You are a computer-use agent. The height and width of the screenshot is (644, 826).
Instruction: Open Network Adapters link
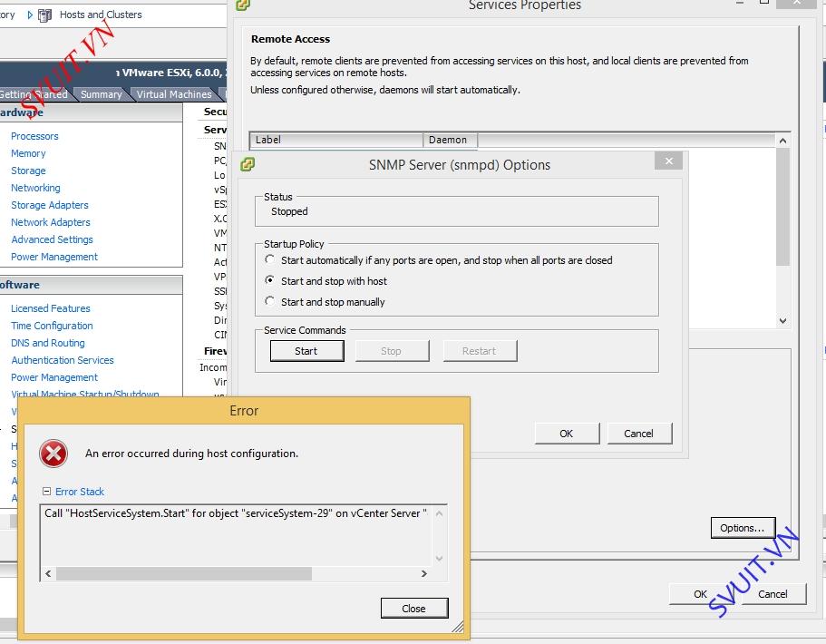point(51,222)
